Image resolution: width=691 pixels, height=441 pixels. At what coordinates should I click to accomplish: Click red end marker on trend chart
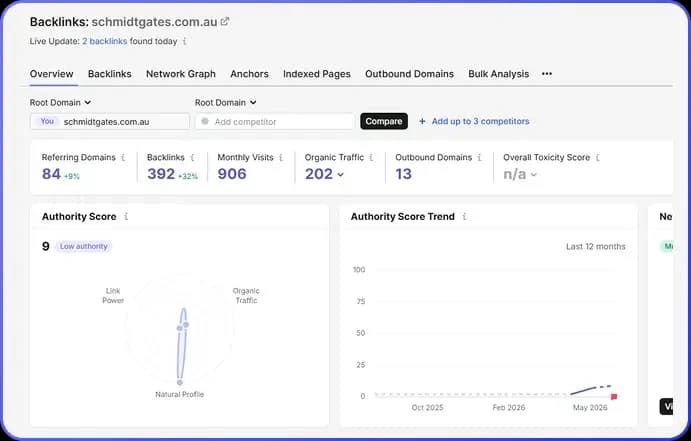pyautogui.click(x=614, y=397)
